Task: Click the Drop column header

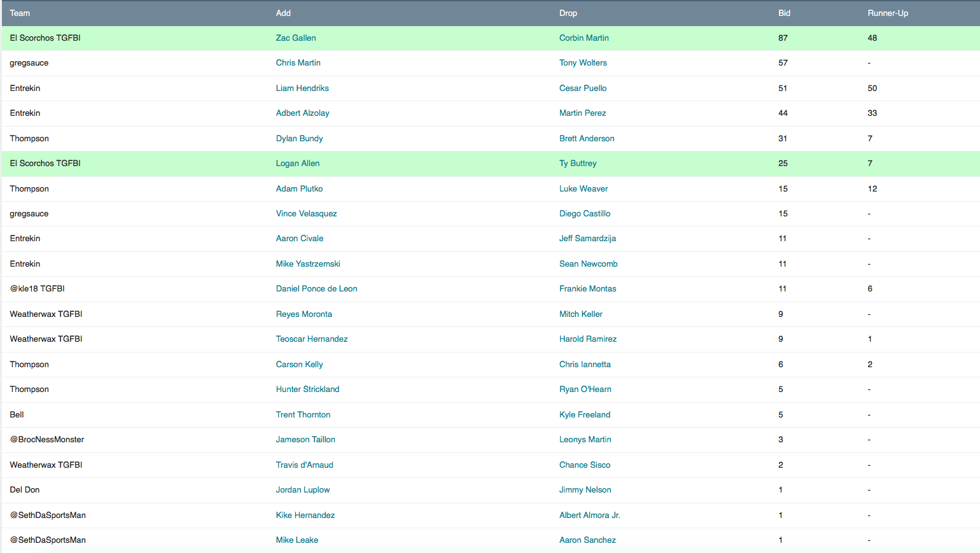Action: tap(568, 13)
